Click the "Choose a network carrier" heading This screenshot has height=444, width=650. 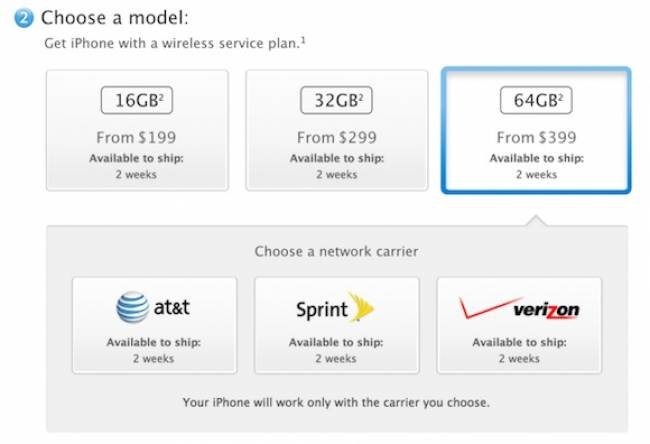coord(336,252)
